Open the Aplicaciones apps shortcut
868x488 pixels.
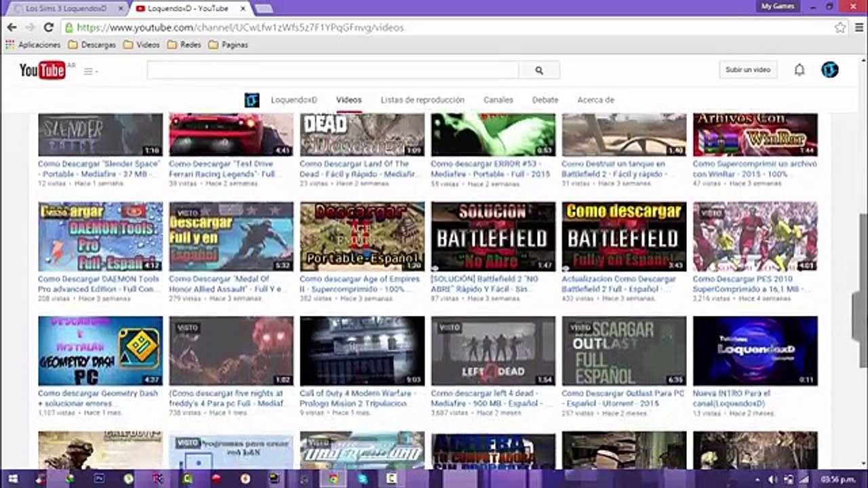click(x=33, y=45)
